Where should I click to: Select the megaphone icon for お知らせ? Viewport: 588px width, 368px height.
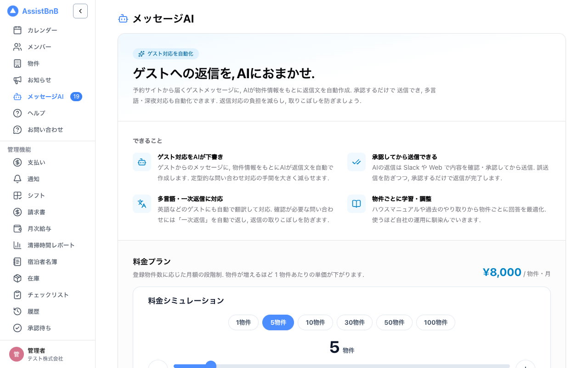click(17, 80)
